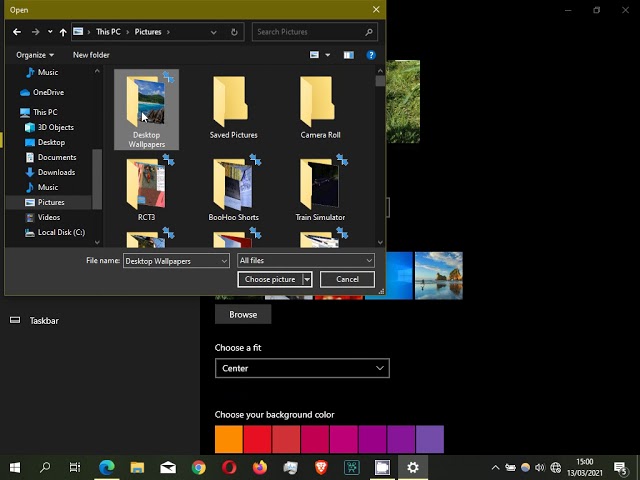This screenshot has height=480, width=640.
Task: Open the volume speaker tray icon
Action: click(540, 468)
